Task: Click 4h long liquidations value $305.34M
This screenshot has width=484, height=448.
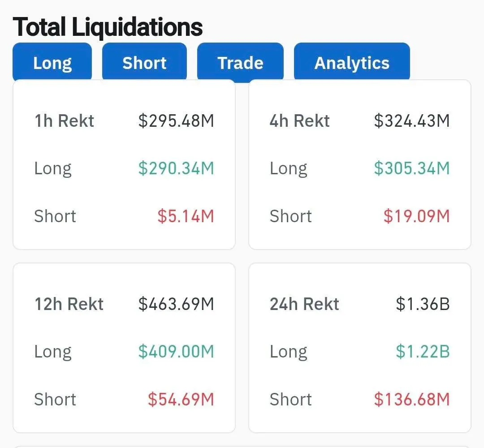Action: (x=412, y=168)
